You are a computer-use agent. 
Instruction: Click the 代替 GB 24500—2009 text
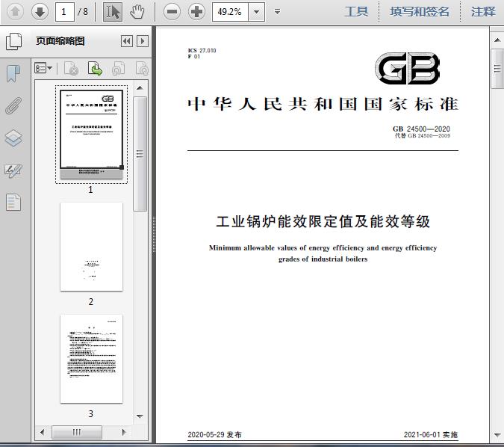click(423, 136)
